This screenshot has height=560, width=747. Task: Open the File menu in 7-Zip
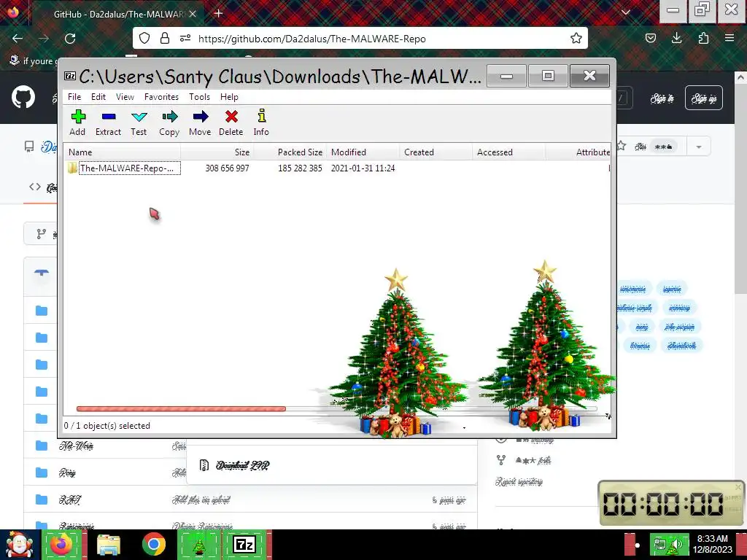[x=74, y=97]
